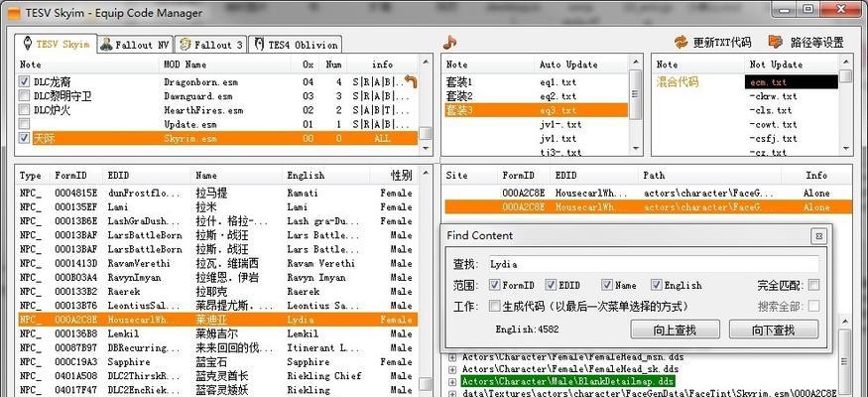Expand the FaceTint Skyrim.esm tree node
Viewport: 868px width, 397px height.
coord(452,394)
